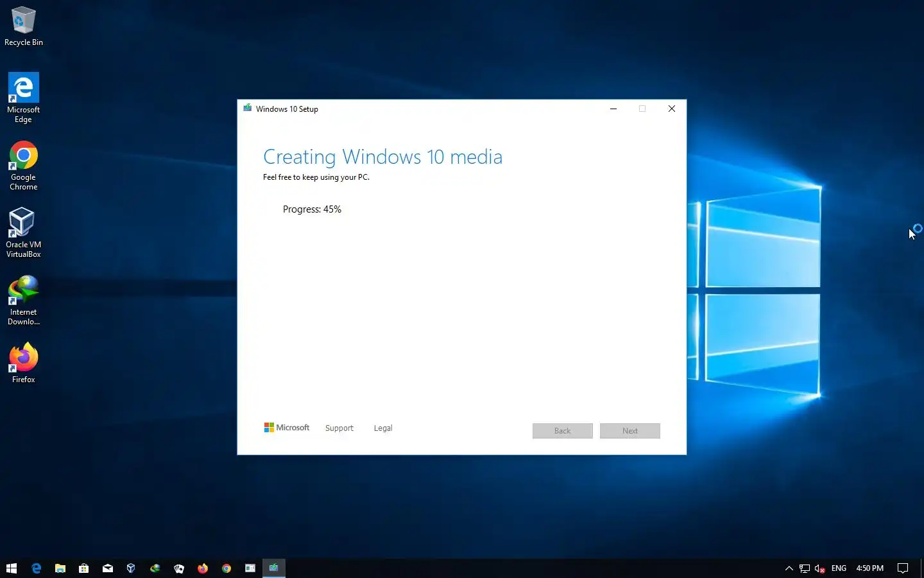Click the 'Creating Windows 10 media' heading
Image resolution: width=924 pixels, height=578 pixels.
pyautogui.click(x=383, y=157)
